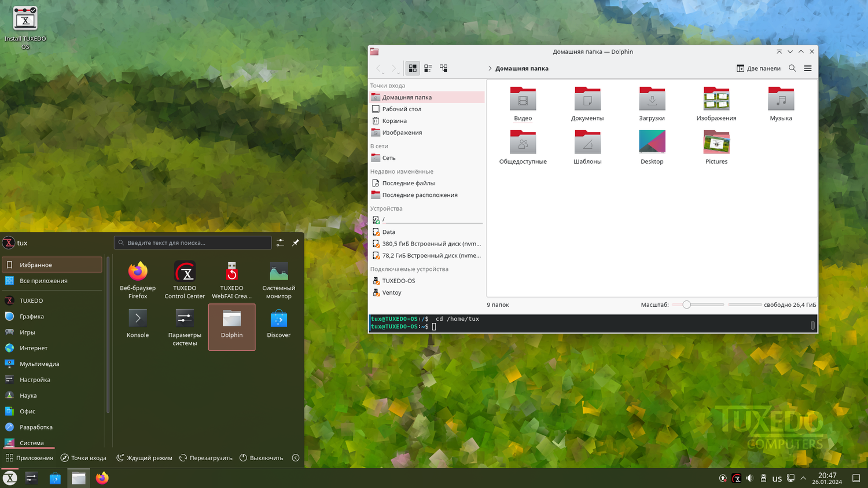Open the Разработка category in the launcher
The image size is (868, 488).
(52, 427)
